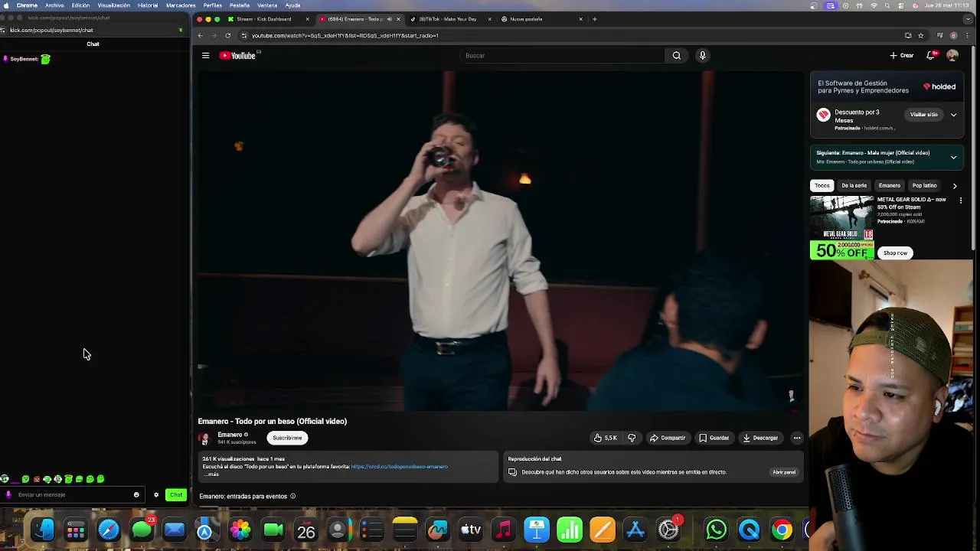Expand video description with ...más

coord(212,474)
